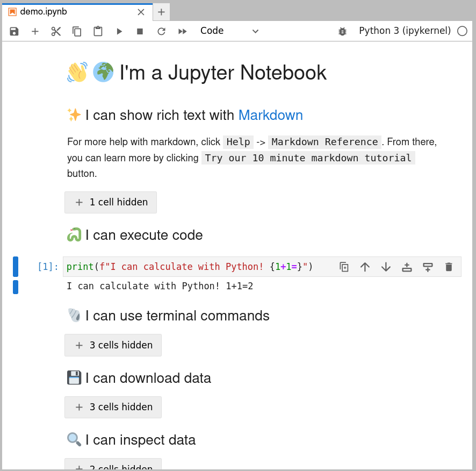Viewport: 476px width, 471px height.
Task: Save the notebook with the floppy icon
Action: point(14,31)
